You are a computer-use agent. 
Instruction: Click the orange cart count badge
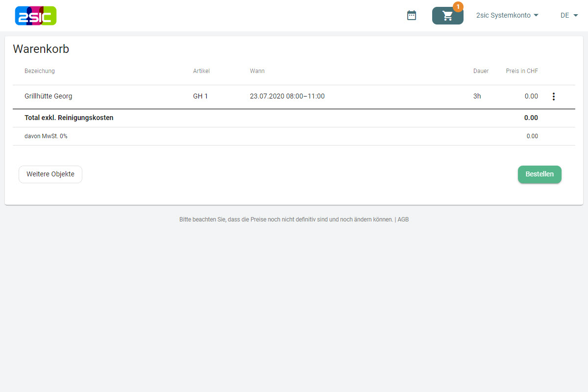[458, 7]
